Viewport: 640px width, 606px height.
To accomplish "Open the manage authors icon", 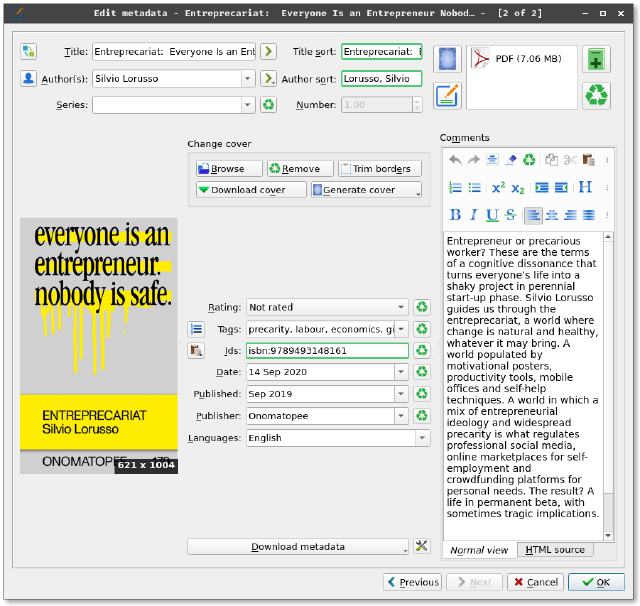I will pyautogui.click(x=28, y=78).
